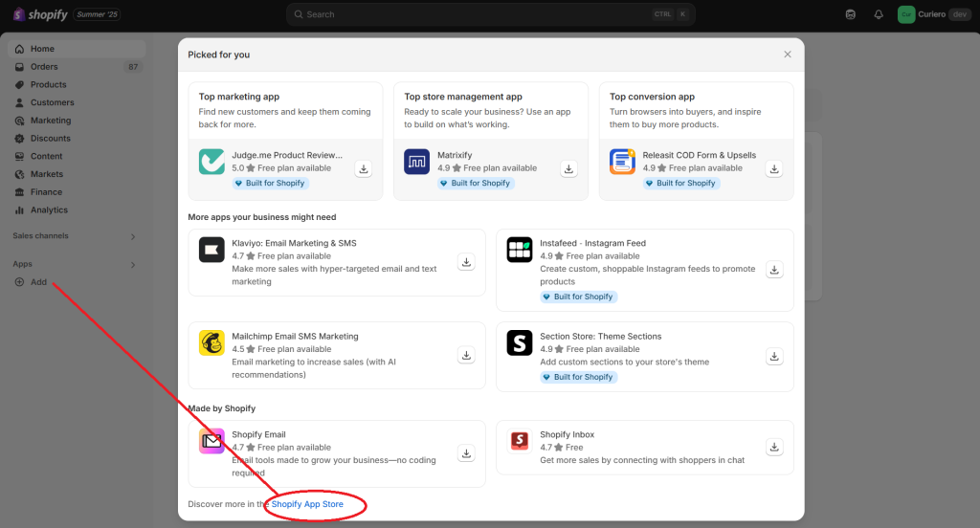Image resolution: width=980 pixels, height=528 pixels.
Task: Install Section Store Theme Sections download icon
Action: pyautogui.click(x=774, y=356)
